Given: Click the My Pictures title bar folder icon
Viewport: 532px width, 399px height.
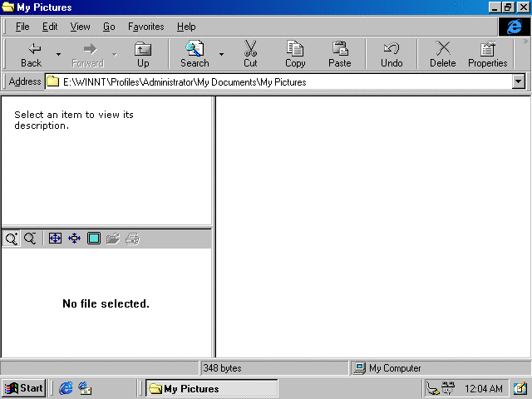Looking at the screenshot, I should pyautogui.click(x=8, y=7).
